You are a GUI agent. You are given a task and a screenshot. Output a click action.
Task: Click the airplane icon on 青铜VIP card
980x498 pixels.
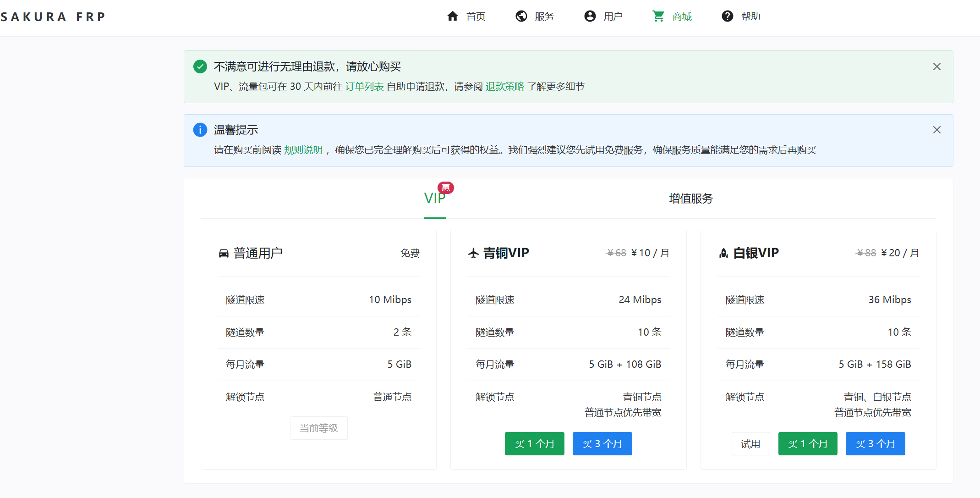coord(474,253)
